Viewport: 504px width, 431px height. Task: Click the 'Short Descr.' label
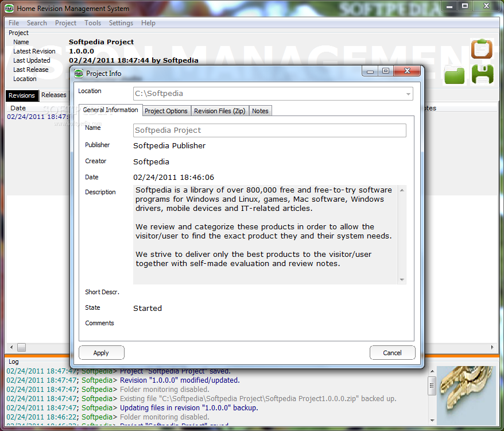coord(102,292)
